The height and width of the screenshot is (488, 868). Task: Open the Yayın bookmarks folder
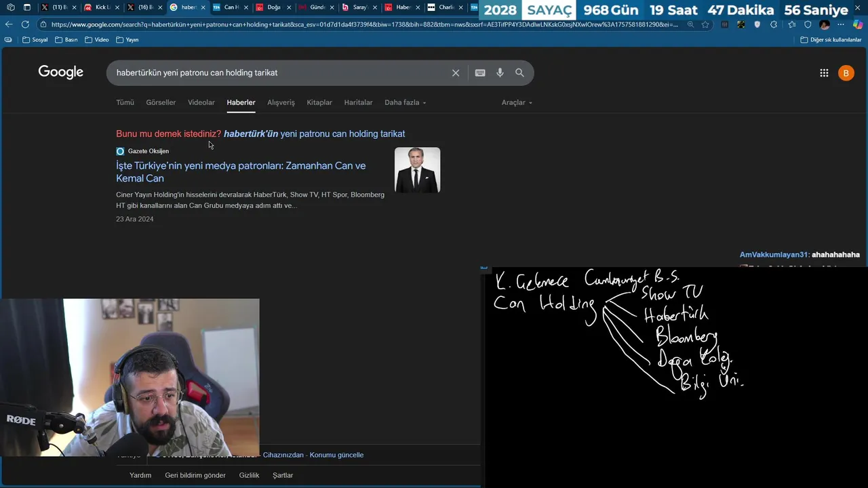(127, 39)
